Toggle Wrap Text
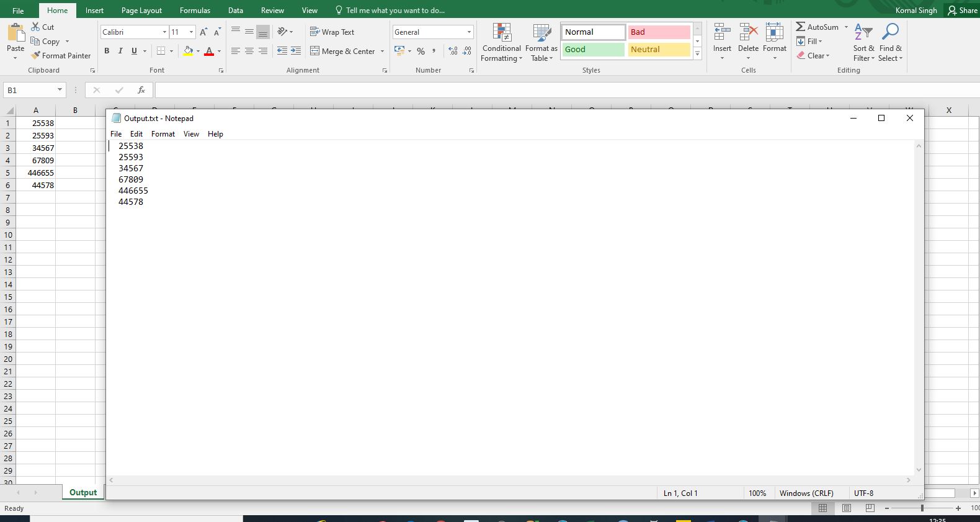Viewport: 980px width, 522px height. (x=332, y=32)
